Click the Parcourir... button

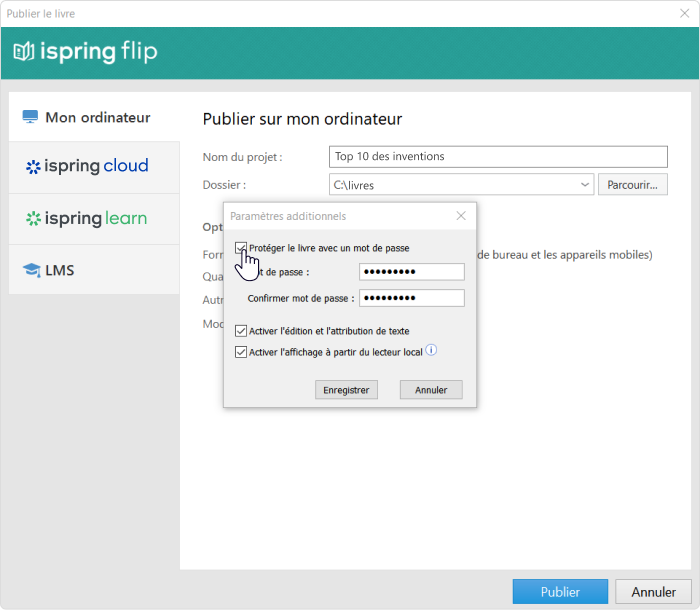[x=633, y=184]
